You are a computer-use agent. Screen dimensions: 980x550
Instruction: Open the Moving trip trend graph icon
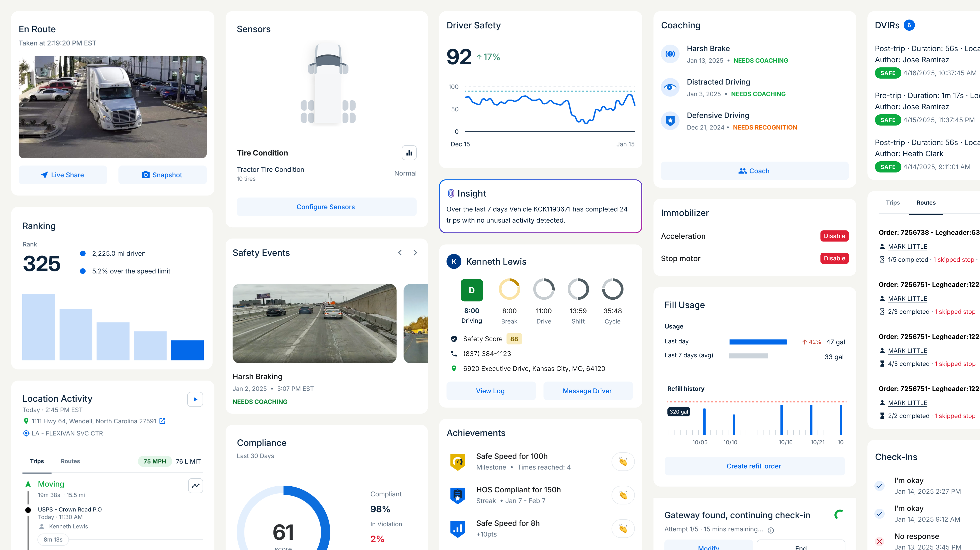[196, 486]
